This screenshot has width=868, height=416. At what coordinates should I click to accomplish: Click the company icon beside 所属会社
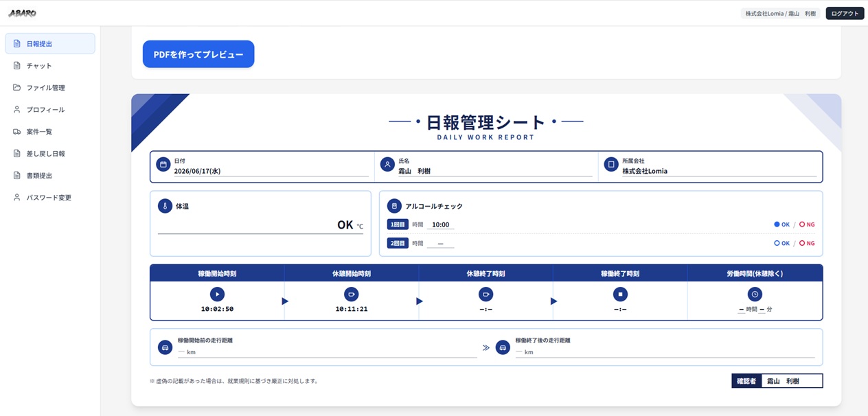click(x=611, y=165)
